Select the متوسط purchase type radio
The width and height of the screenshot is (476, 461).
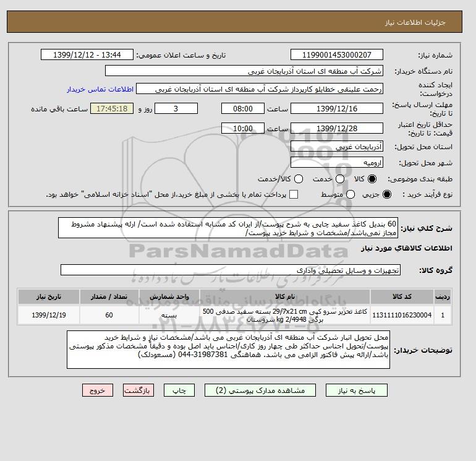351,194
